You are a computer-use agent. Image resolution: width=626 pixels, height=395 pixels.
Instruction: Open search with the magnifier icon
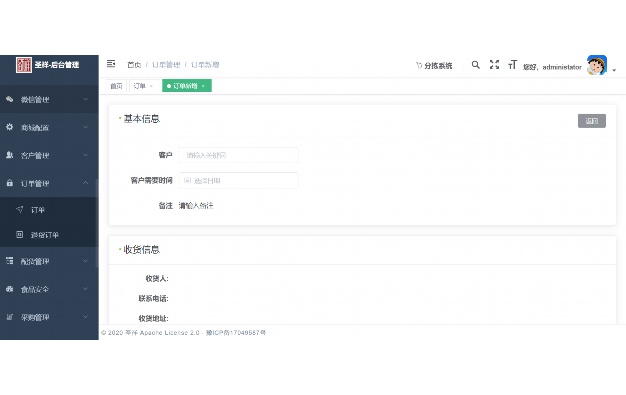tap(475, 65)
